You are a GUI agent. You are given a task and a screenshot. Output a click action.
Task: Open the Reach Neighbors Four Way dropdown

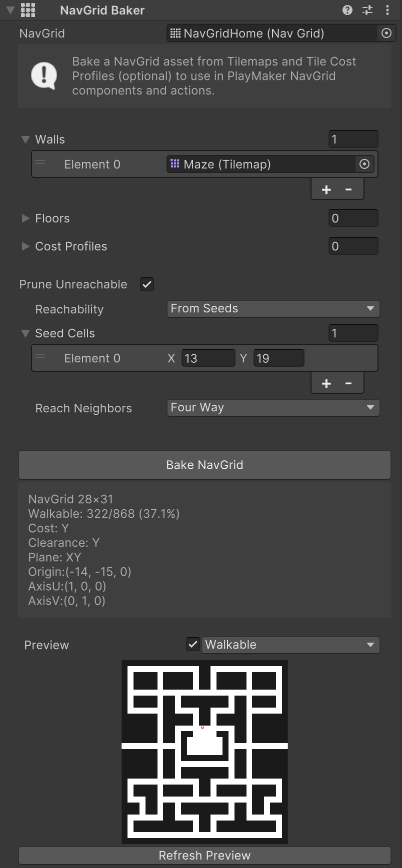point(273,407)
